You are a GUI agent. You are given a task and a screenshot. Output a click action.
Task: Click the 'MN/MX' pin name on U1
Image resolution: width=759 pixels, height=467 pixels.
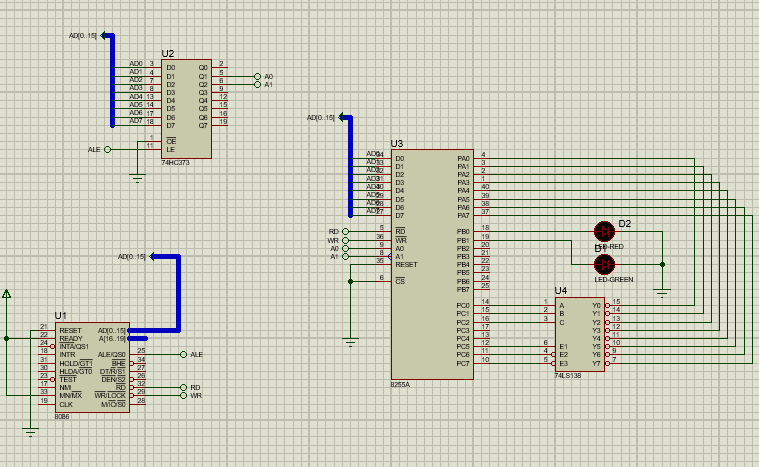71,395
